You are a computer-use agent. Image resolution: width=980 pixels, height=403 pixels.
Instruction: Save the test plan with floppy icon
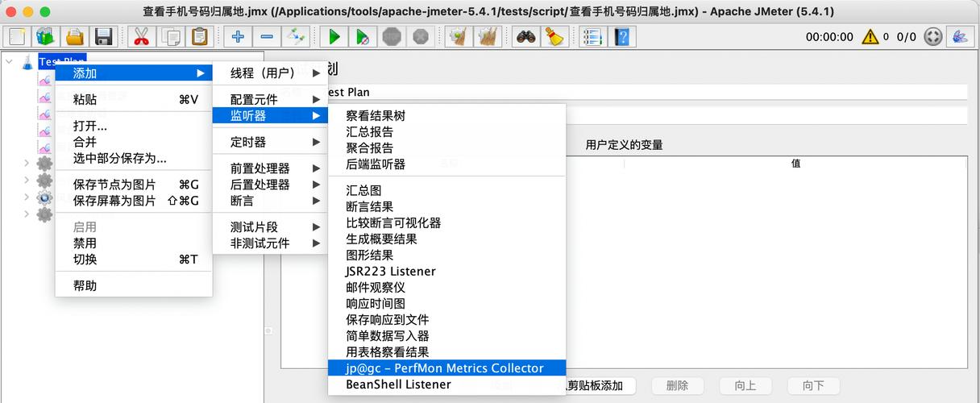pos(103,36)
